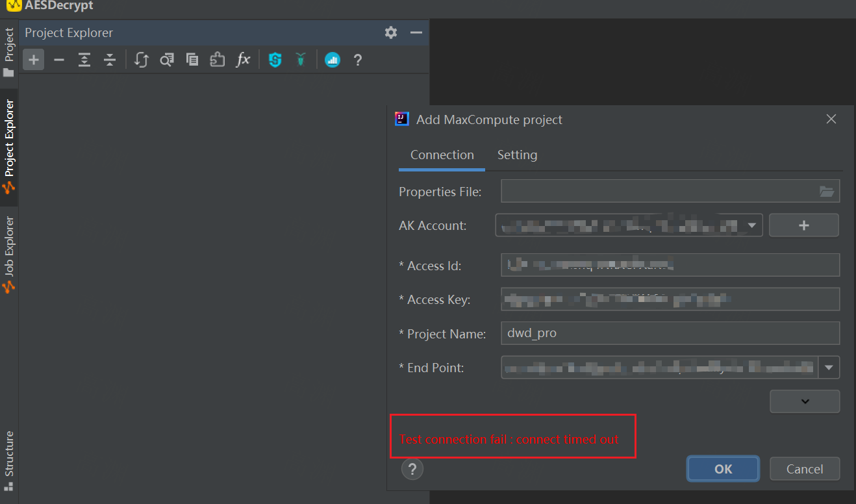The height and width of the screenshot is (504, 856).
Task: Open the search table icon in the toolbar
Action: click(x=167, y=60)
